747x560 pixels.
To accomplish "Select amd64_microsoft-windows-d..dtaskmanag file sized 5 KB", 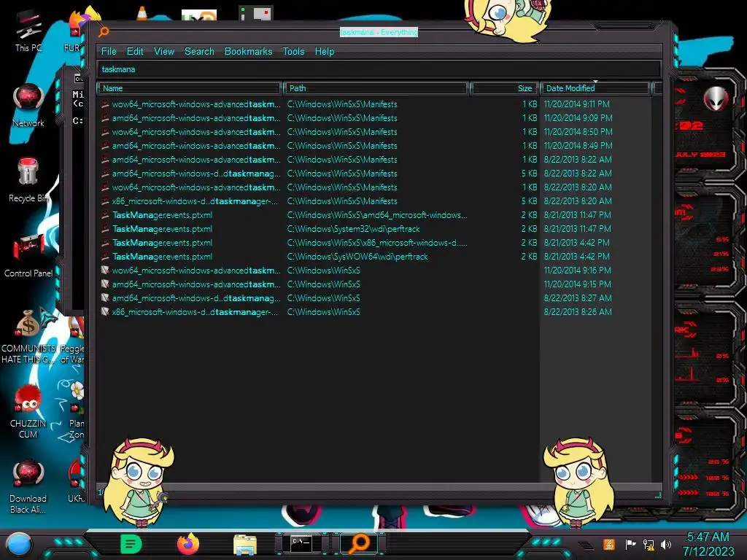I will tap(196, 174).
